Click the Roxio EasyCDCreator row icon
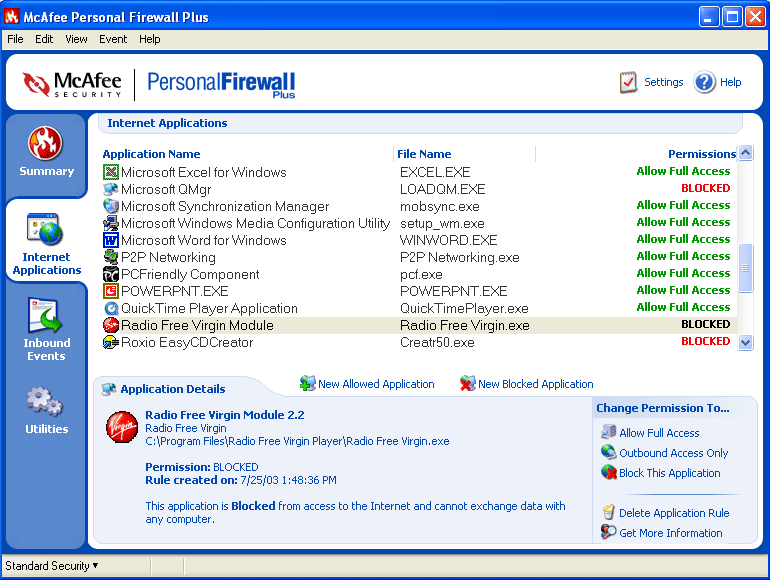This screenshot has height=580, width=770. [111, 342]
